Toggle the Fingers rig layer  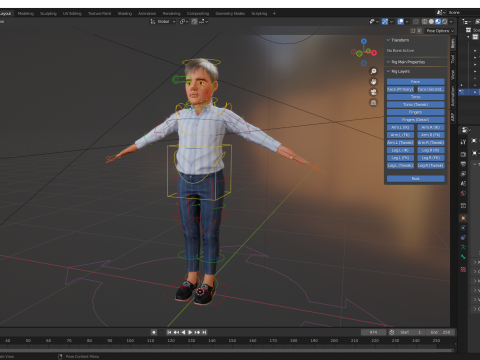416,112
